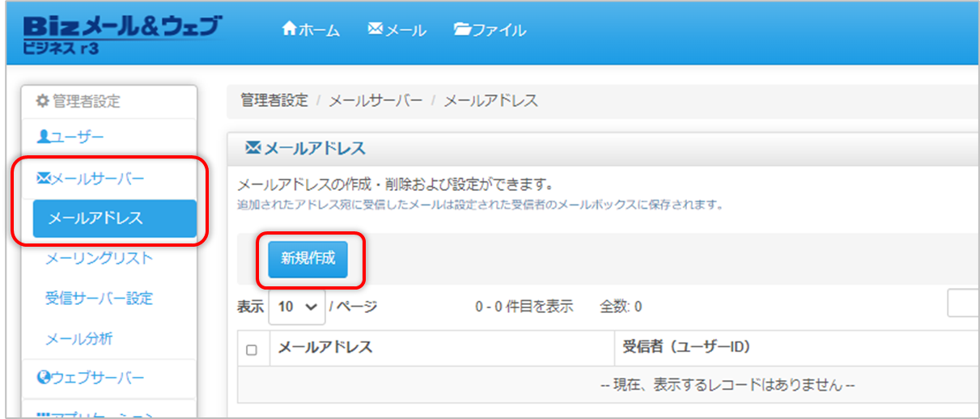980x419 pixels.
Task: Sort by the メールアドレス column header
Action: (325, 348)
